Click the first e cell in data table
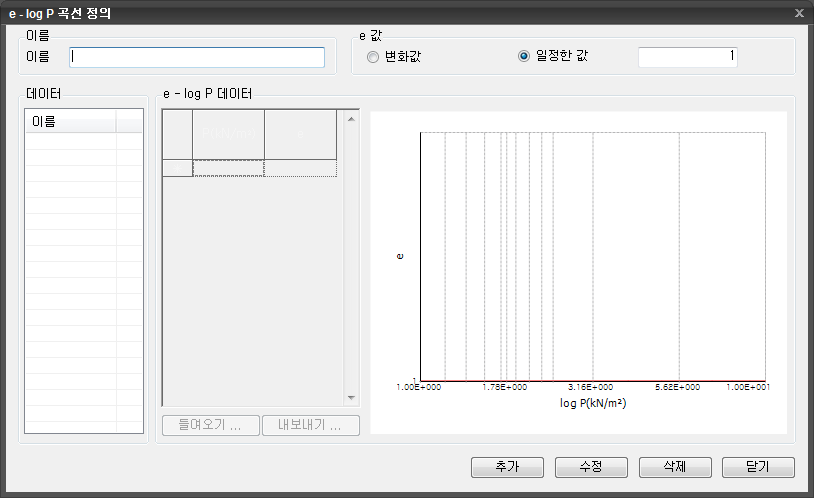This screenshot has height=499, width=814. 300,168
